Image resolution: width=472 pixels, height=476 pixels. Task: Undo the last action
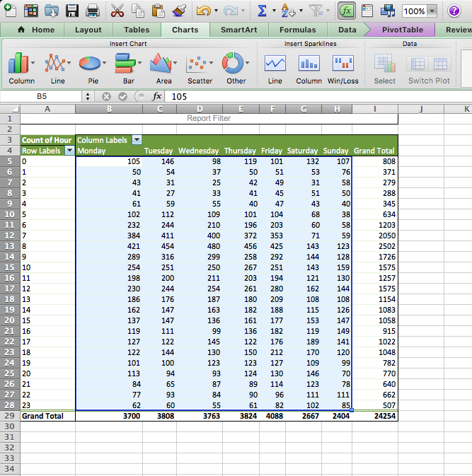(x=203, y=11)
